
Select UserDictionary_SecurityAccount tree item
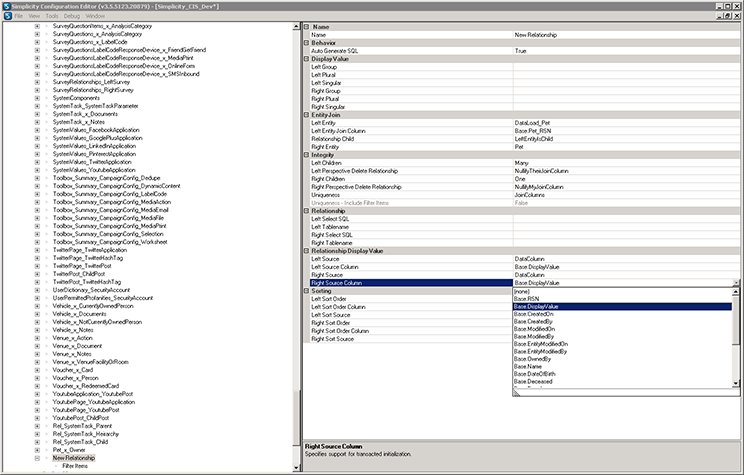[x=91, y=290]
